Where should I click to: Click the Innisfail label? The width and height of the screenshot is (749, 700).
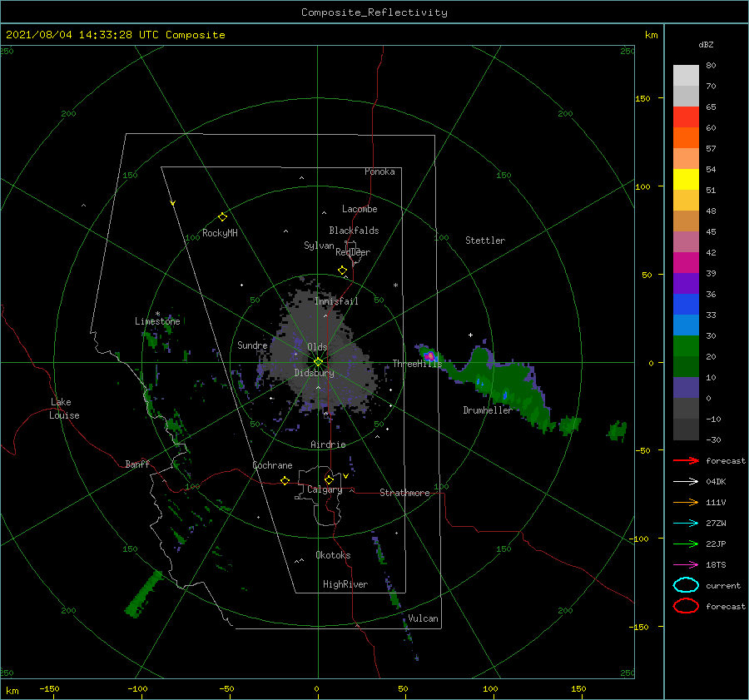[336, 301]
